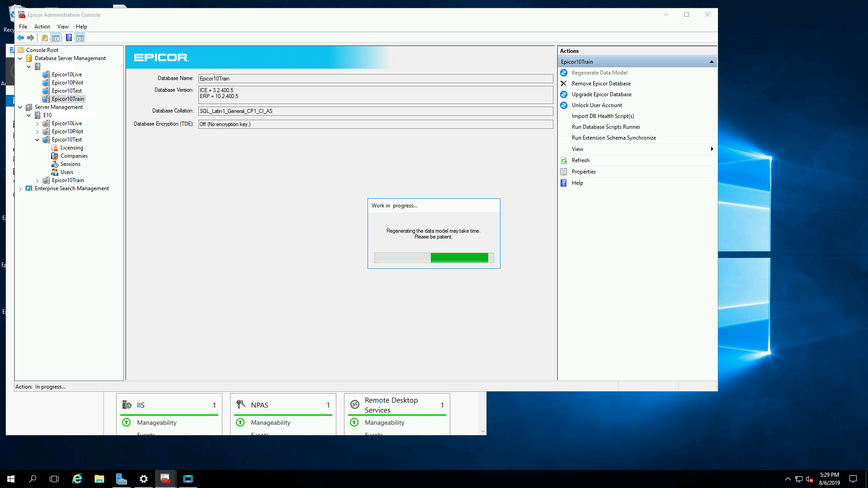Image resolution: width=868 pixels, height=488 pixels.
Task: Click Unlock User Account action text
Action: point(597,105)
